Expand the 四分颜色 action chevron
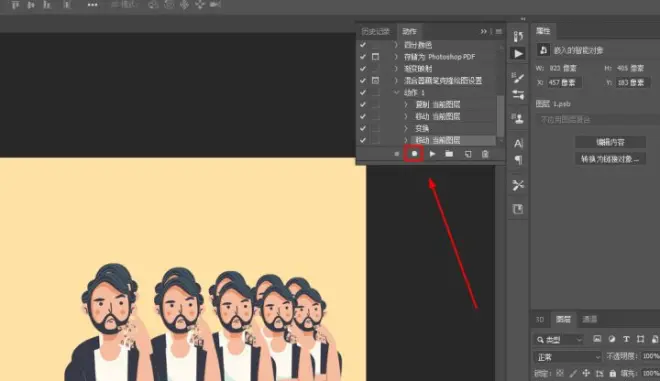This screenshot has width=660, height=381. [396, 45]
